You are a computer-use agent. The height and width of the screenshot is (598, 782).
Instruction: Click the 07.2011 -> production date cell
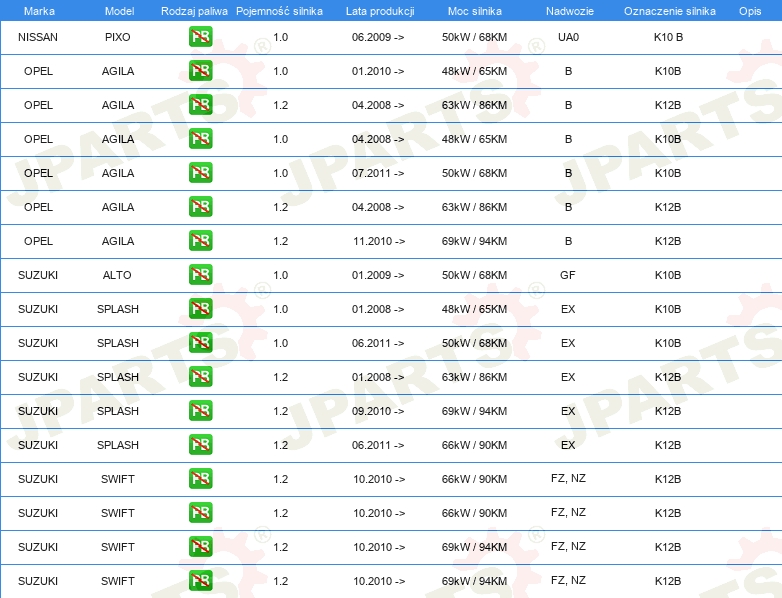378,173
